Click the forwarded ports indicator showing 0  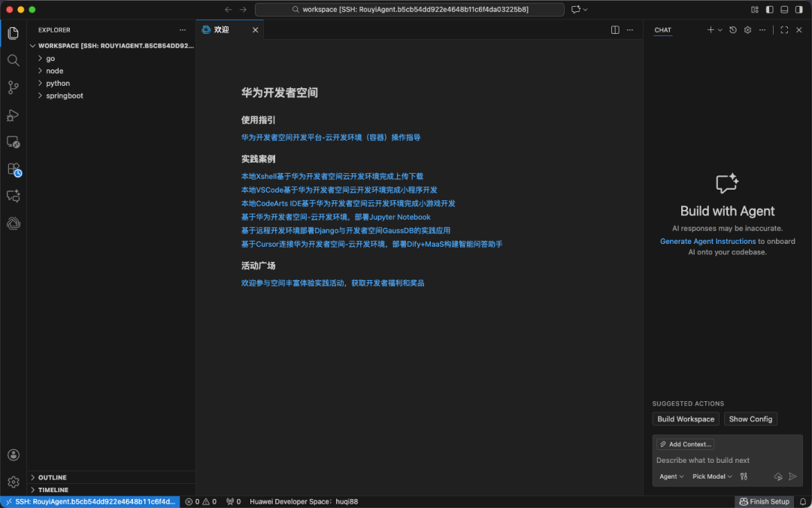(x=234, y=502)
